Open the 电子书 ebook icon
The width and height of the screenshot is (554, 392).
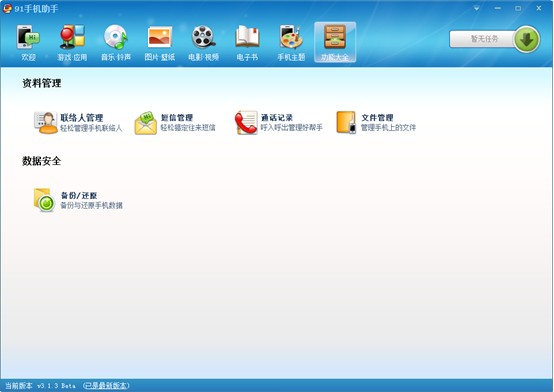click(x=247, y=36)
